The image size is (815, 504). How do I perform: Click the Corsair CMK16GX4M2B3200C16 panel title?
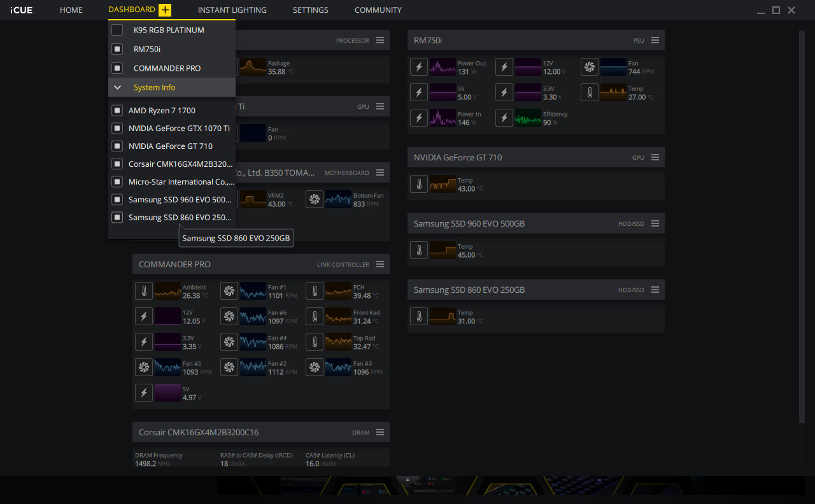[x=199, y=432]
